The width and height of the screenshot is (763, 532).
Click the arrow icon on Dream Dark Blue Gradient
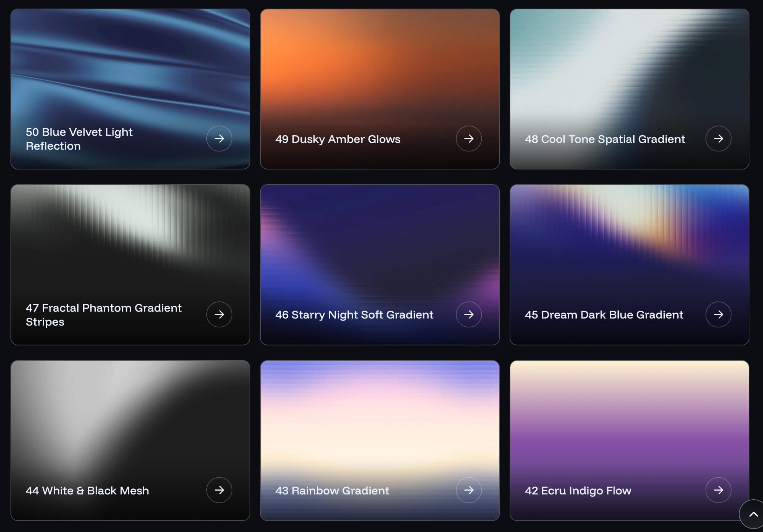pos(718,314)
